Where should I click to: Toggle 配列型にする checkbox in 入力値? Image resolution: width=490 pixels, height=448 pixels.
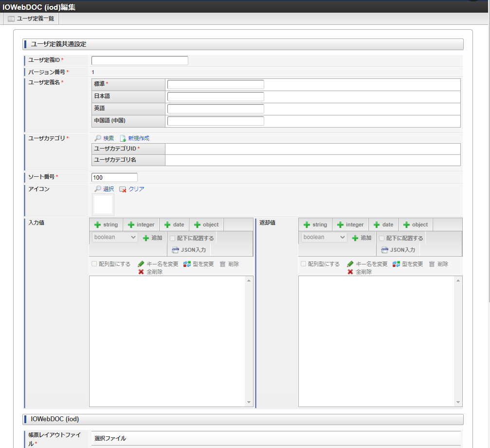[x=94, y=264]
